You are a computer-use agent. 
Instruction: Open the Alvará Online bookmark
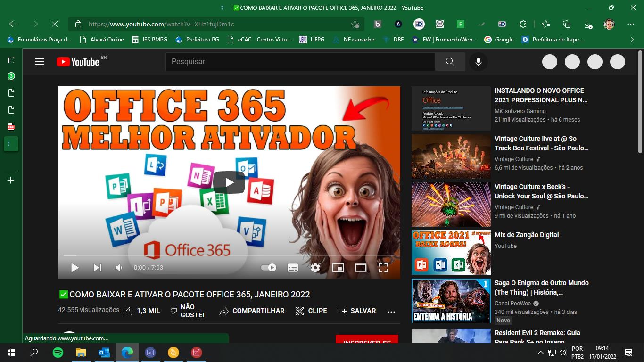(x=102, y=40)
